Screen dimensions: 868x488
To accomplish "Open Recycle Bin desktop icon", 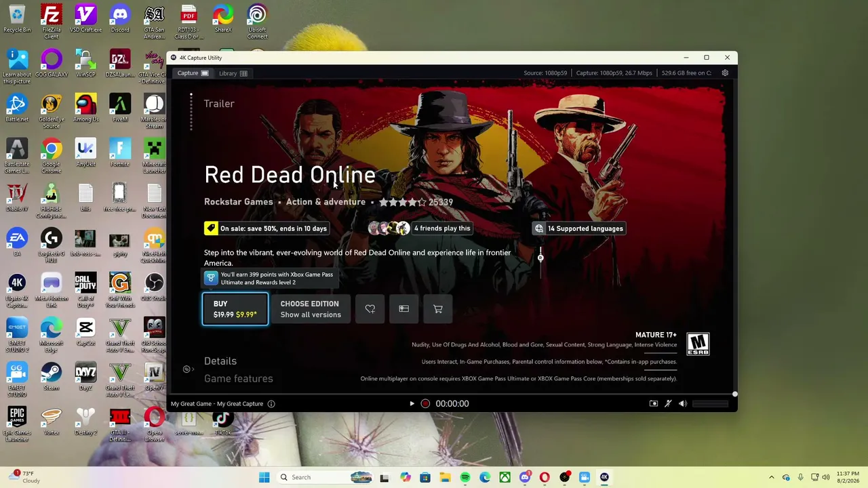I will click(x=17, y=19).
